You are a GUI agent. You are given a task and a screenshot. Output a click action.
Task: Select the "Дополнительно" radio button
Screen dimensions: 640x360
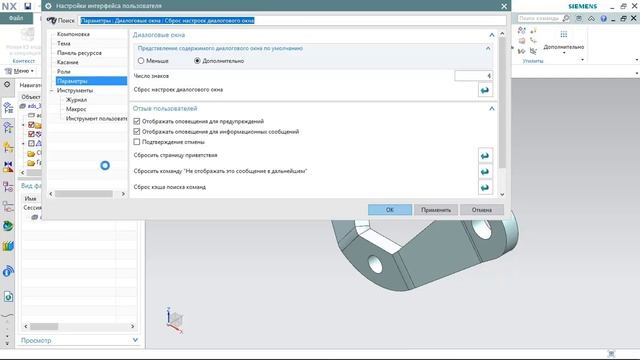[x=197, y=61]
